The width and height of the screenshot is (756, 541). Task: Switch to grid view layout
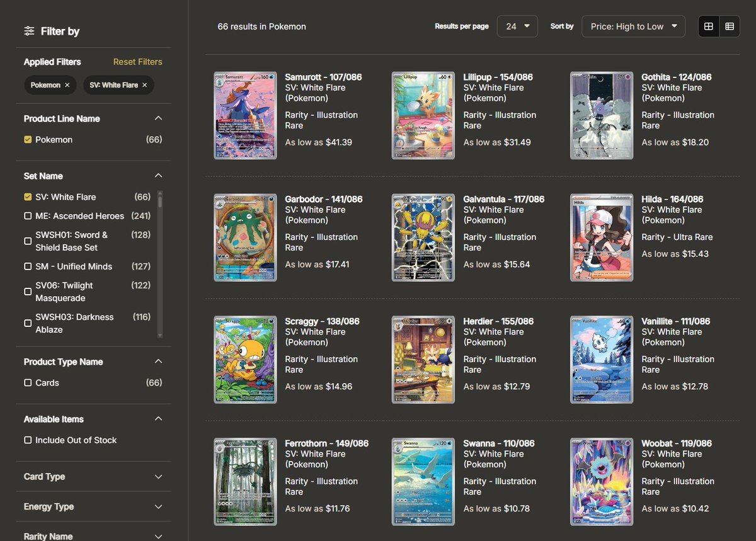709,26
